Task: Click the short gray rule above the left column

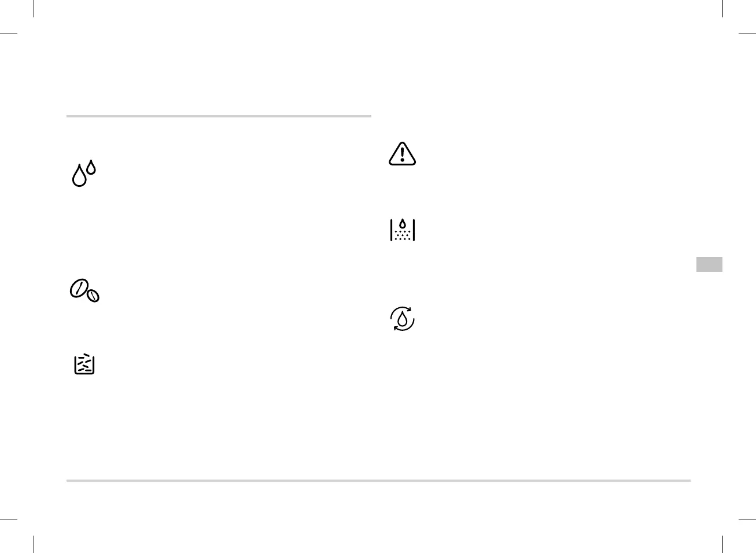Action: [x=219, y=116]
